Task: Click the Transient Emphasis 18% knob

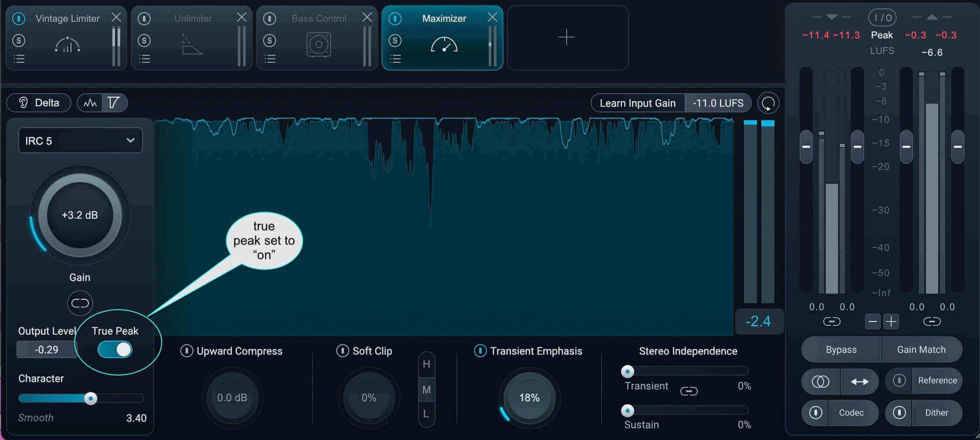Action: pyautogui.click(x=529, y=398)
